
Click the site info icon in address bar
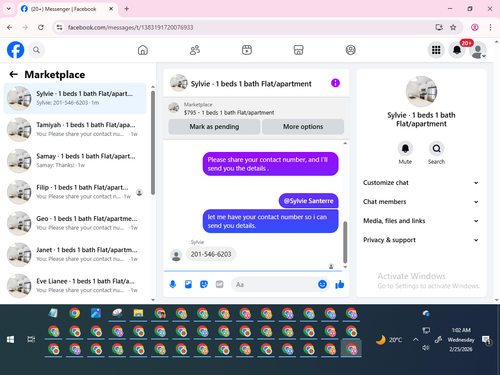click(59, 27)
